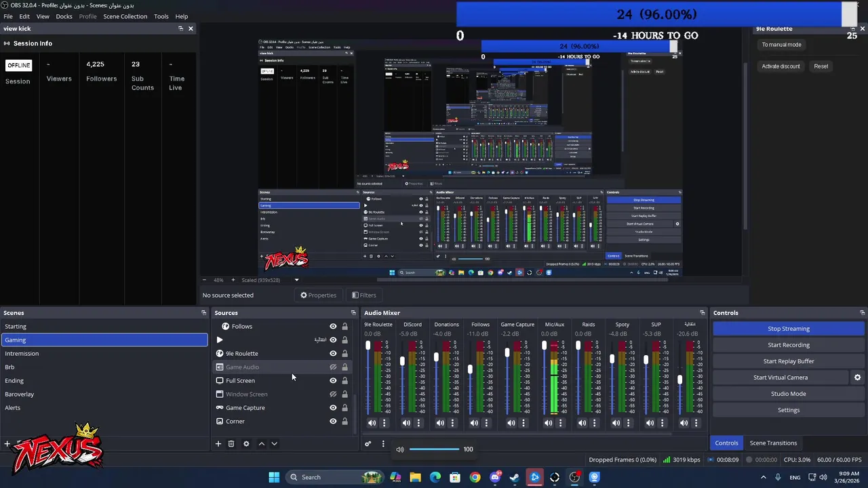Open Discord from the taskbar
This screenshot has height=488, width=868.
pos(495,477)
